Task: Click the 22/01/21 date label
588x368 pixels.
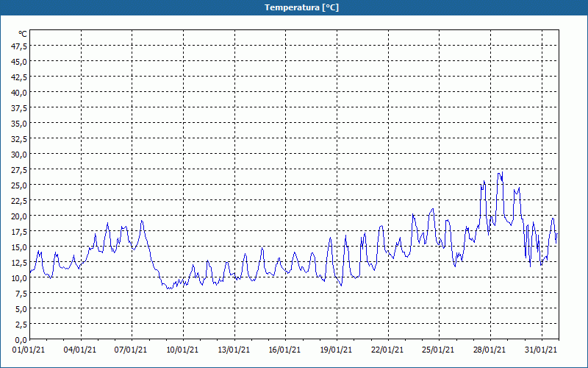Action: click(x=387, y=350)
